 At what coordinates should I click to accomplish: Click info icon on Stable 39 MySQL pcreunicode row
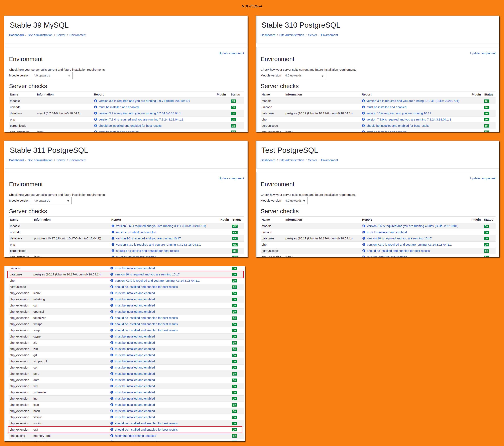click(x=95, y=126)
